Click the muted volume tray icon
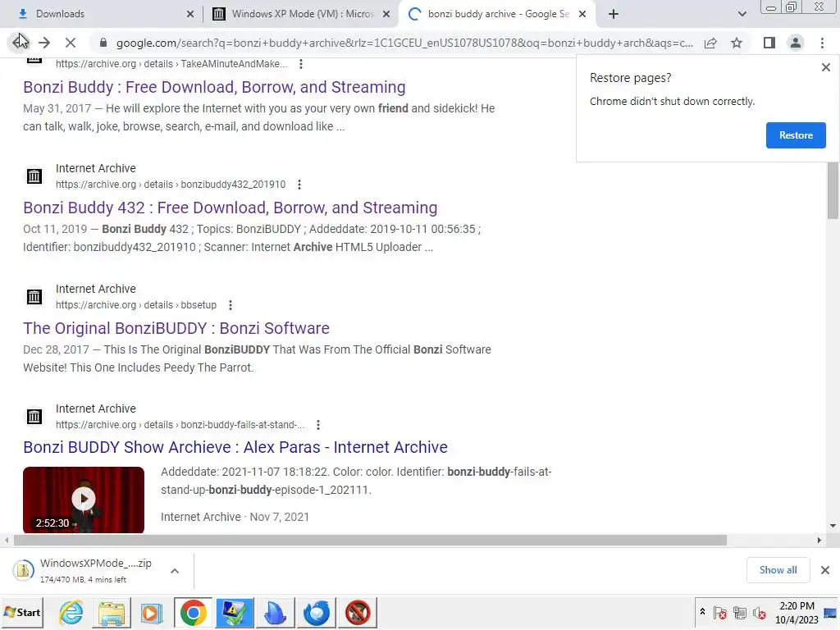Screen dimensions: 840x630 pyautogui.click(x=759, y=612)
